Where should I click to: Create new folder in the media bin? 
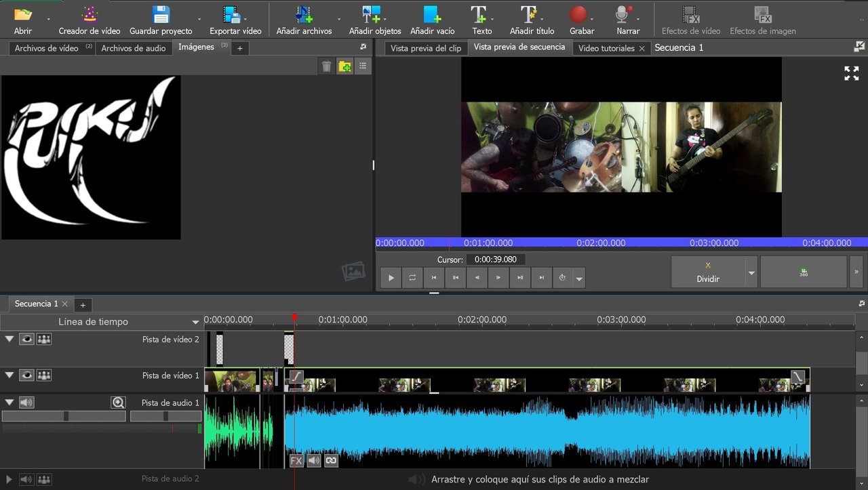click(x=345, y=66)
